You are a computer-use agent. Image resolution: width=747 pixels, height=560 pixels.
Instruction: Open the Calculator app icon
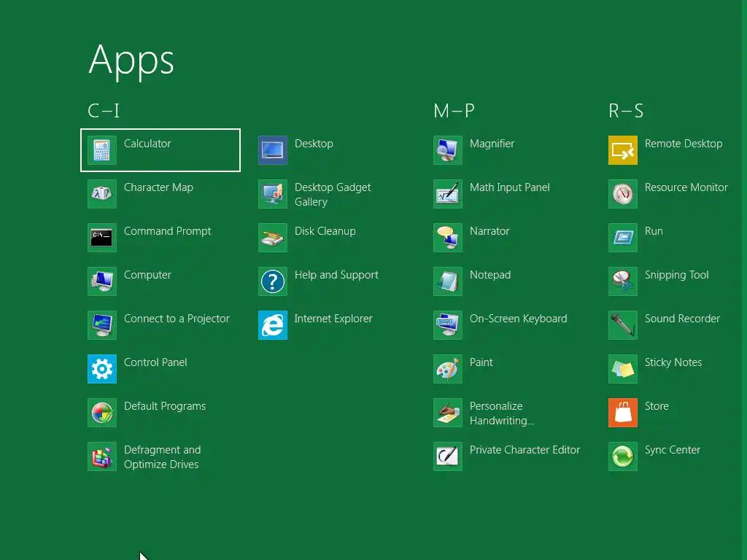click(x=102, y=150)
